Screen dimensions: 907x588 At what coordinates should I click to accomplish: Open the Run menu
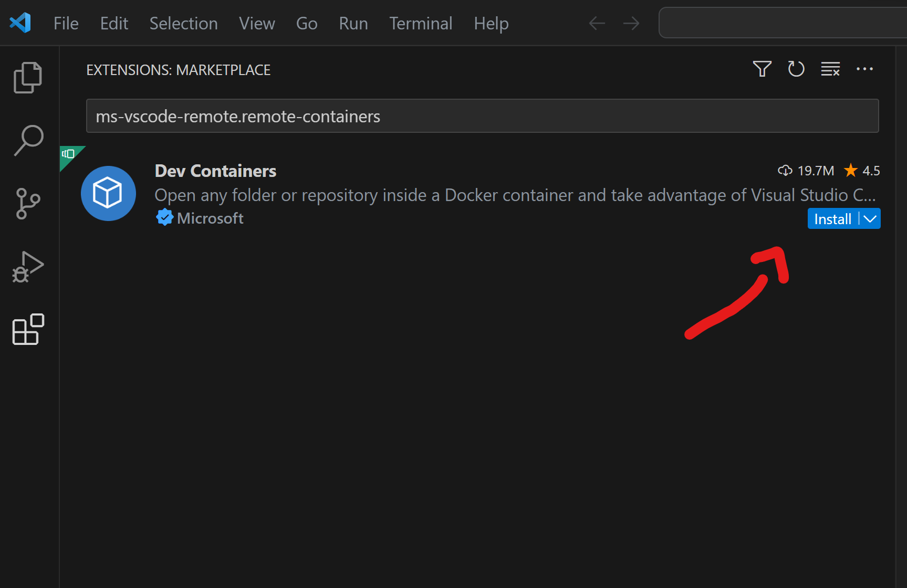[x=353, y=23]
